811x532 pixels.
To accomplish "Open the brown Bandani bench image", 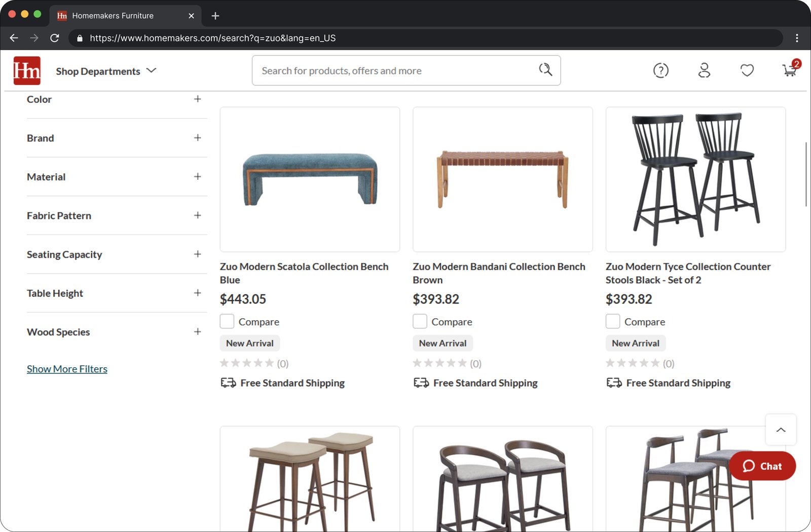I will 503,179.
